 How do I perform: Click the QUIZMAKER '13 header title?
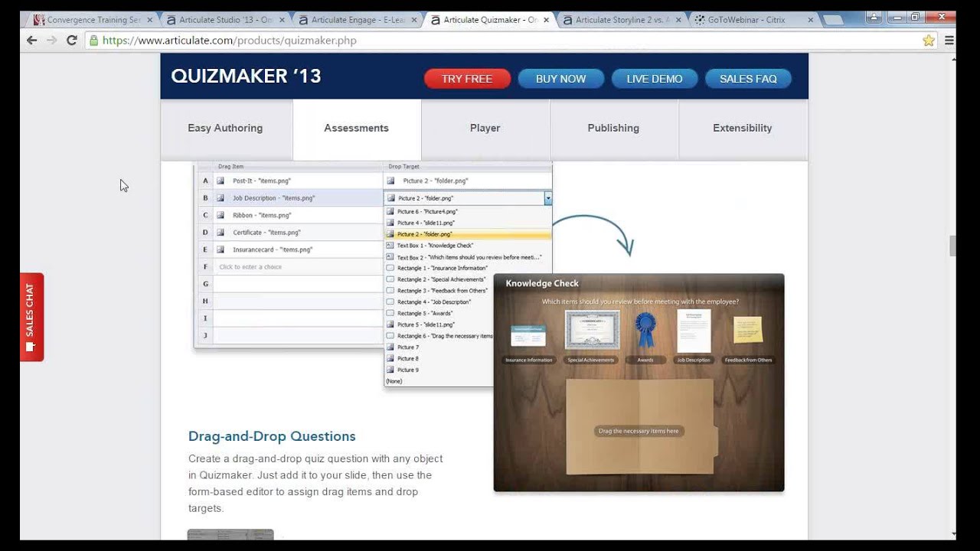(246, 76)
